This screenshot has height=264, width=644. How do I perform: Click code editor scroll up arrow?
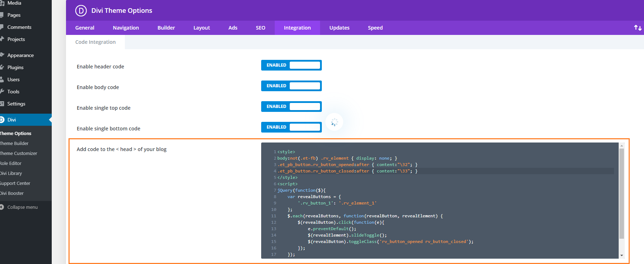coord(622,145)
